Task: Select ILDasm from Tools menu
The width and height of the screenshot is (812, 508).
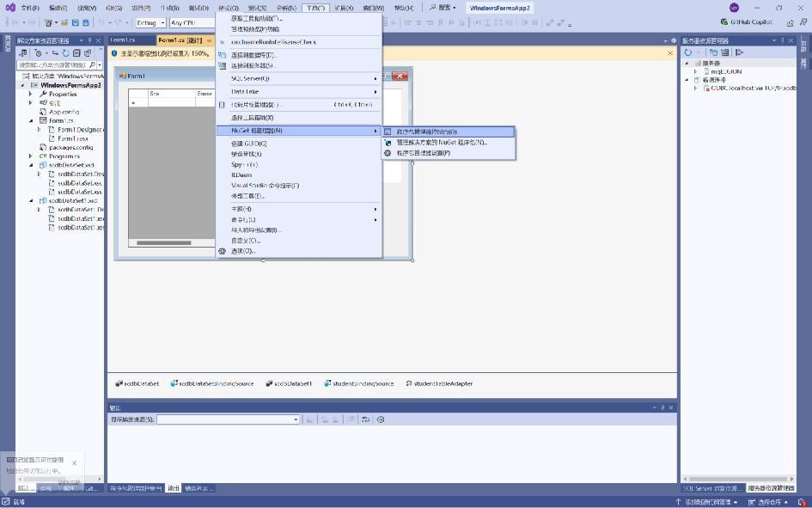Action: (x=299, y=175)
